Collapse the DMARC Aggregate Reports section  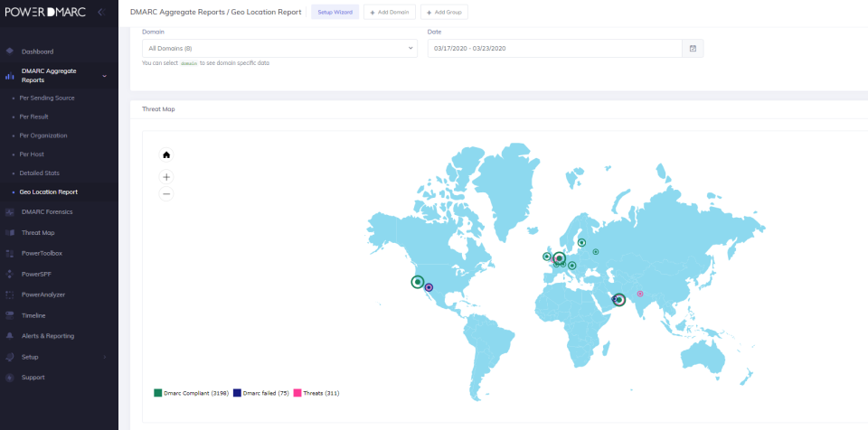tap(104, 76)
